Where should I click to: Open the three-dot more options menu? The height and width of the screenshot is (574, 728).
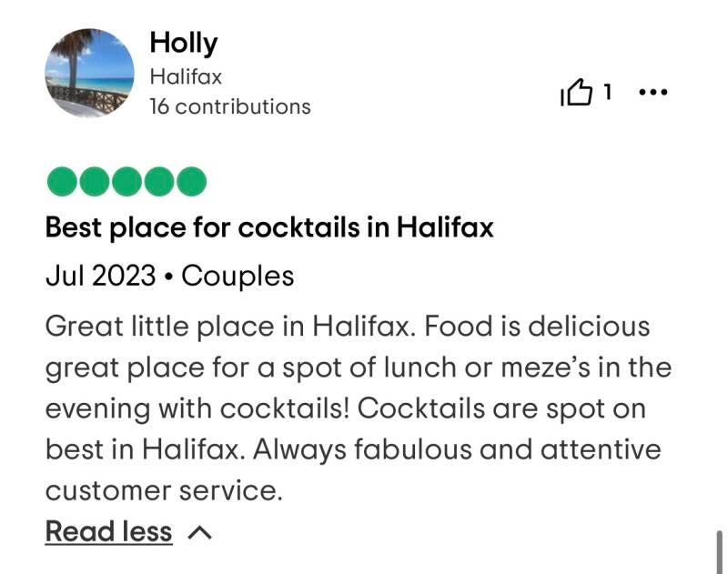click(653, 93)
